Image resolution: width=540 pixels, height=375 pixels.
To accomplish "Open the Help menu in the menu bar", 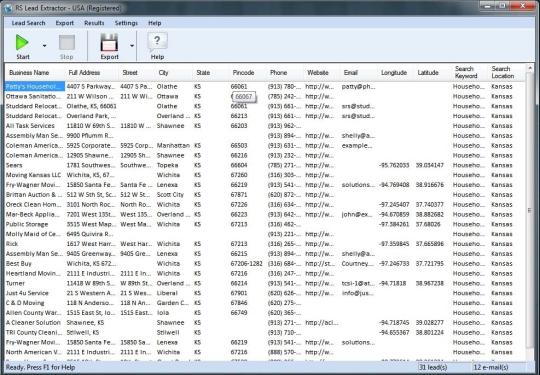I will pyautogui.click(x=155, y=23).
